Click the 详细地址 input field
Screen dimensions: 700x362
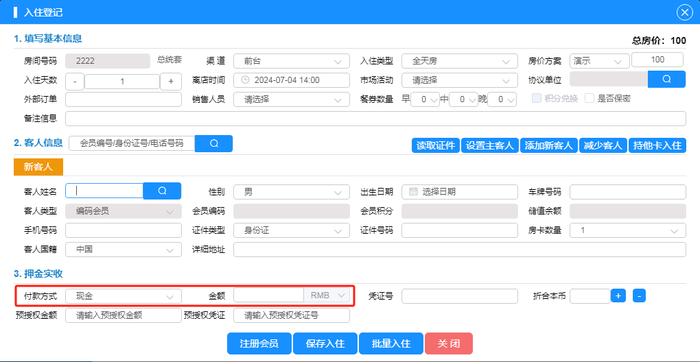pyautogui.click(x=459, y=250)
